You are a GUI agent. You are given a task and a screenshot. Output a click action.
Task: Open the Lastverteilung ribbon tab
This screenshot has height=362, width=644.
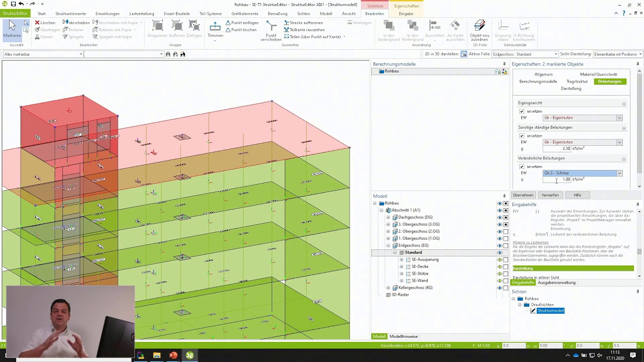(x=141, y=14)
